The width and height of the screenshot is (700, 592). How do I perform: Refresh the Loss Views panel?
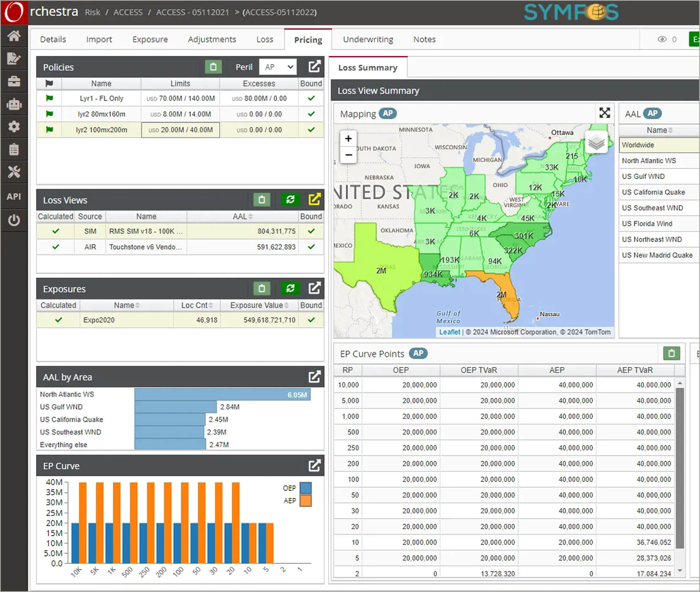click(290, 200)
